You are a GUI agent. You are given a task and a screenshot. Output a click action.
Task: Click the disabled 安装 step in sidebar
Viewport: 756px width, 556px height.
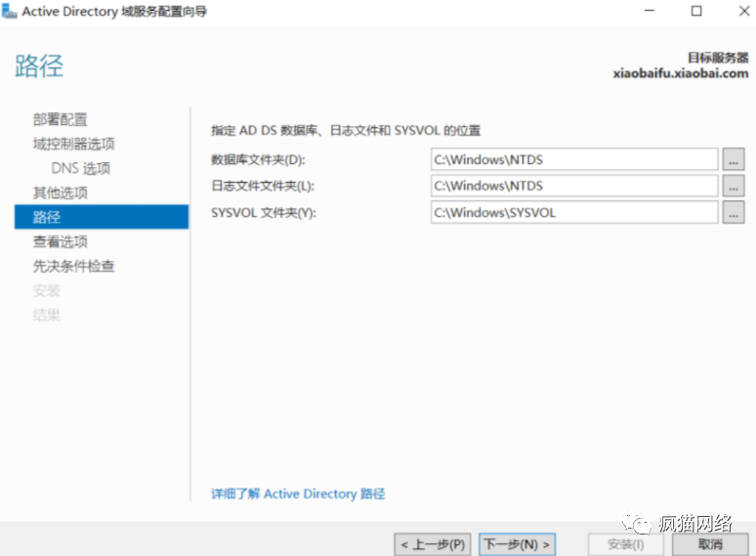[x=46, y=290]
